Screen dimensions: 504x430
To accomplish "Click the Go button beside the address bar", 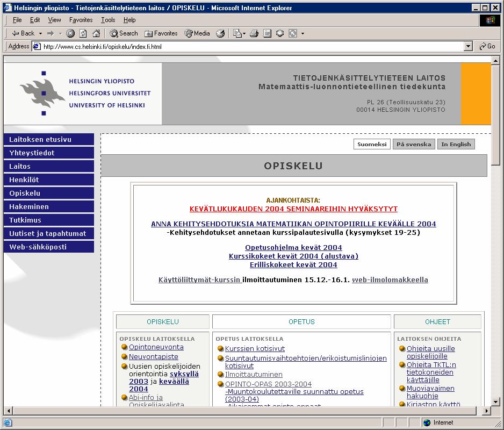I will [x=487, y=46].
